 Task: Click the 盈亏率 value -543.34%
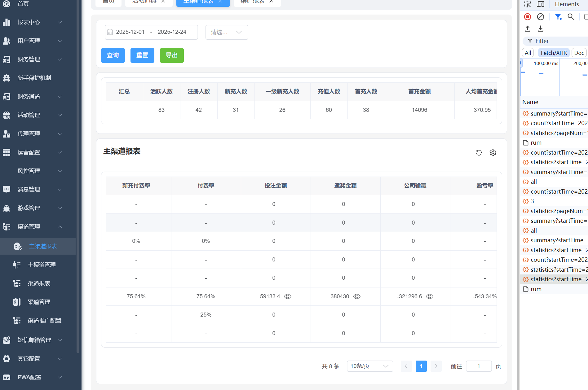484,296
